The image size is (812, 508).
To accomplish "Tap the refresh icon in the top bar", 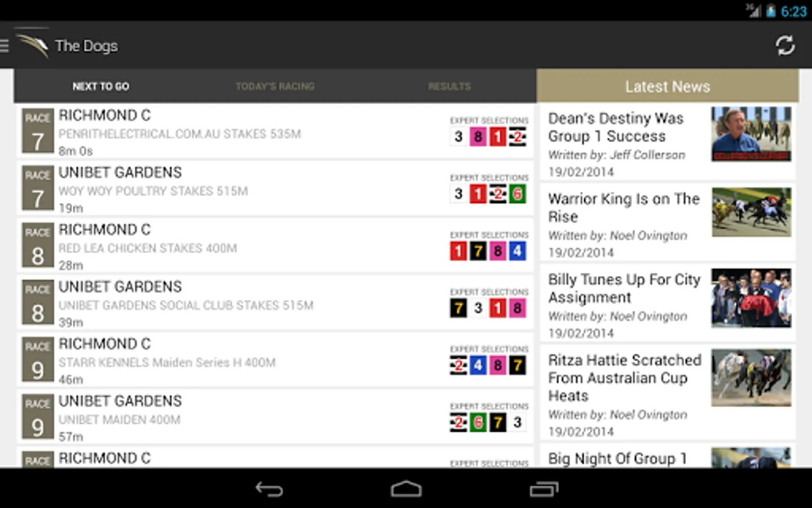I will click(785, 46).
